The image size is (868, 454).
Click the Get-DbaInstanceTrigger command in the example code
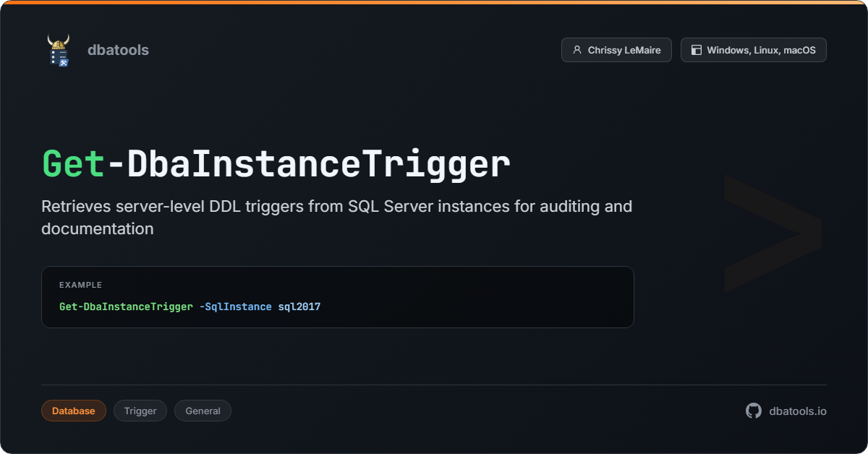point(126,307)
